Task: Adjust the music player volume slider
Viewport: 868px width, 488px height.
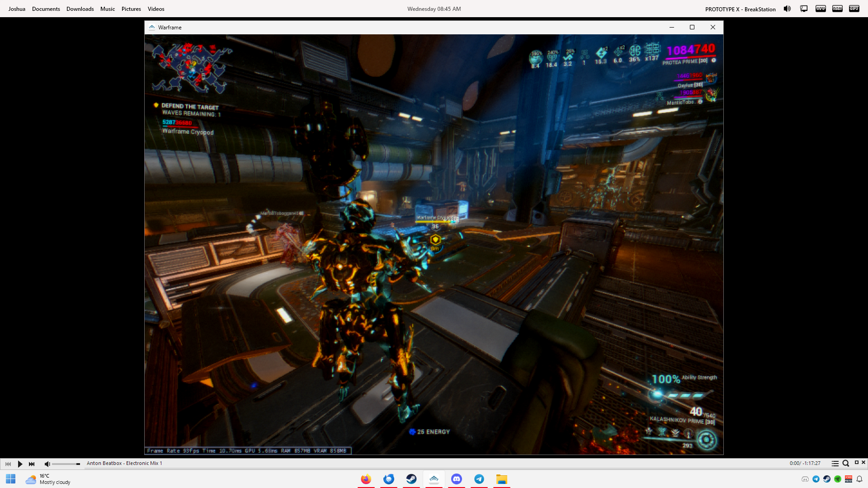Action: tap(66, 464)
